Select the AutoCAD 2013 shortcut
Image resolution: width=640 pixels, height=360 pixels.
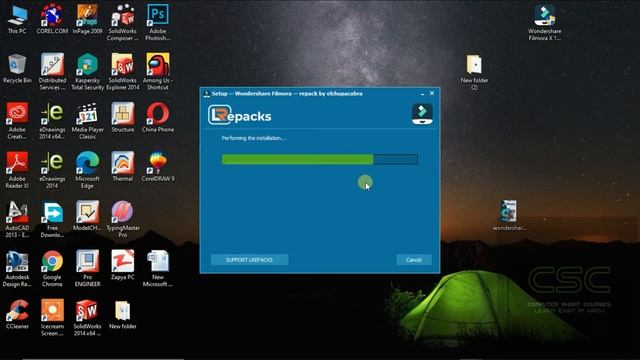pyautogui.click(x=17, y=219)
